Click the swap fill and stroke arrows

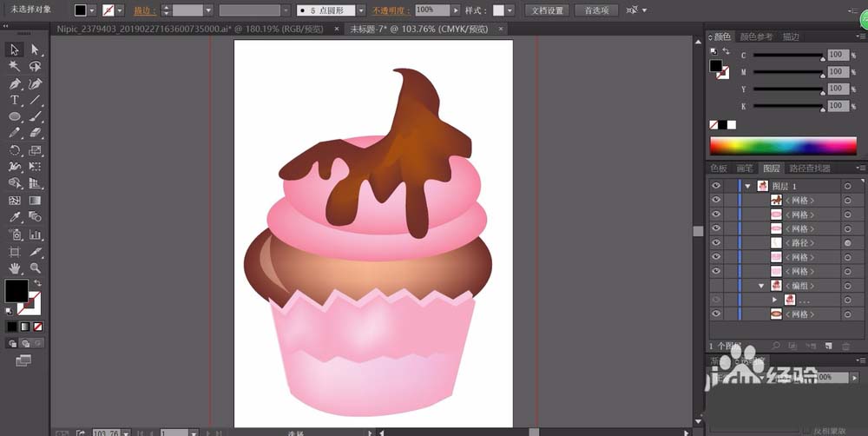pyautogui.click(x=37, y=283)
